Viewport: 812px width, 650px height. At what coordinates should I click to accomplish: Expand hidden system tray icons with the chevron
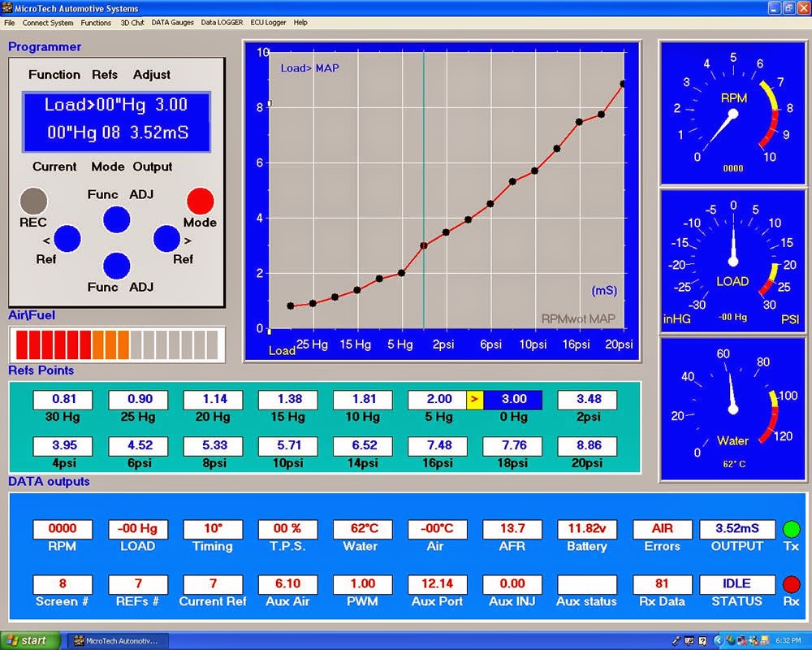719,641
